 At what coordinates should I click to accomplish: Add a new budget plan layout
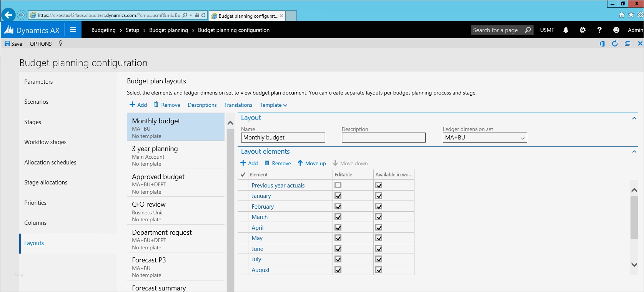pyautogui.click(x=138, y=105)
